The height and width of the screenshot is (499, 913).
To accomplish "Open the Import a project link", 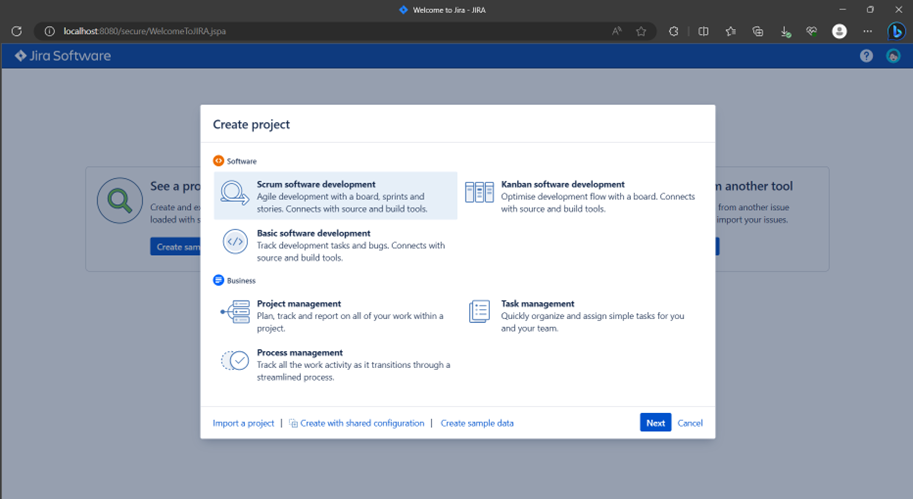I will pyautogui.click(x=243, y=423).
